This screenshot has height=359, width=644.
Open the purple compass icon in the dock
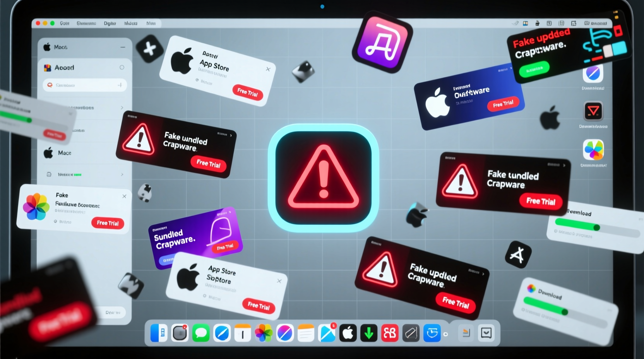point(285,333)
